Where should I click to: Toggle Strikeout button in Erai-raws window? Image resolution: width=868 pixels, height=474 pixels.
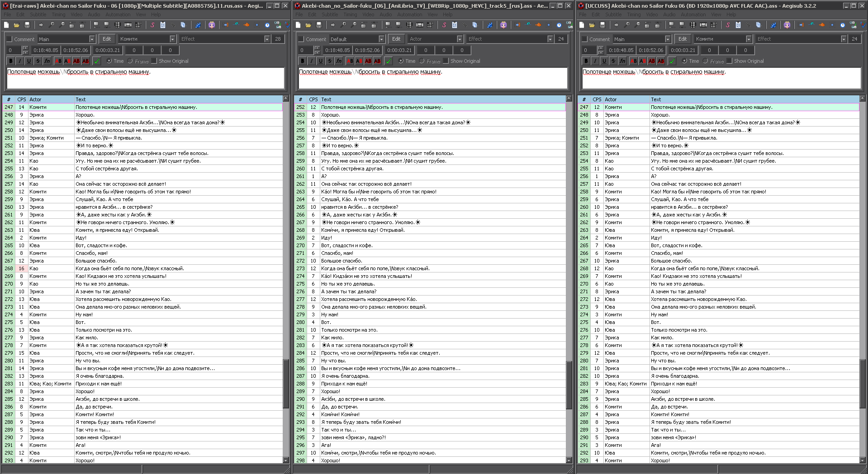tap(38, 61)
